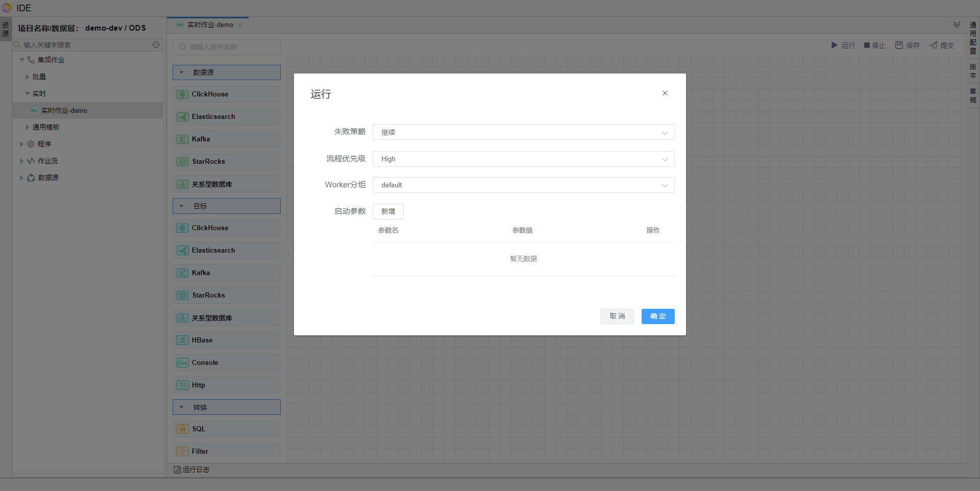Open the failure strategy (失败策略) dropdown

tap(523, 132)
